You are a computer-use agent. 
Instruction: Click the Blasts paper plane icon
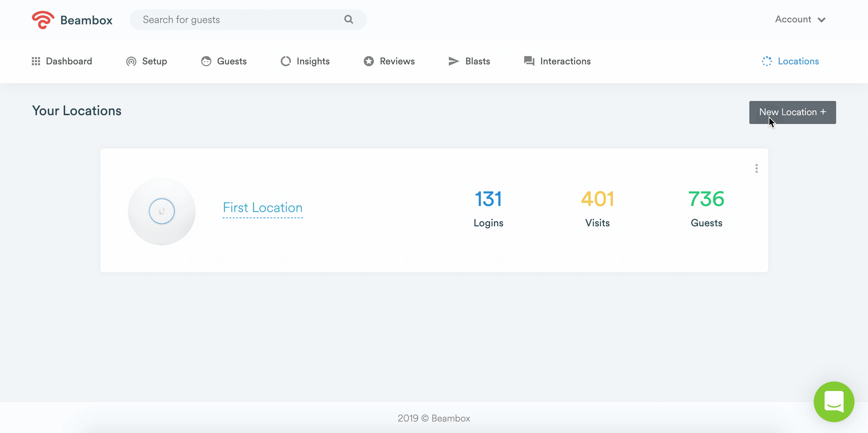click(x=454, y=61)
